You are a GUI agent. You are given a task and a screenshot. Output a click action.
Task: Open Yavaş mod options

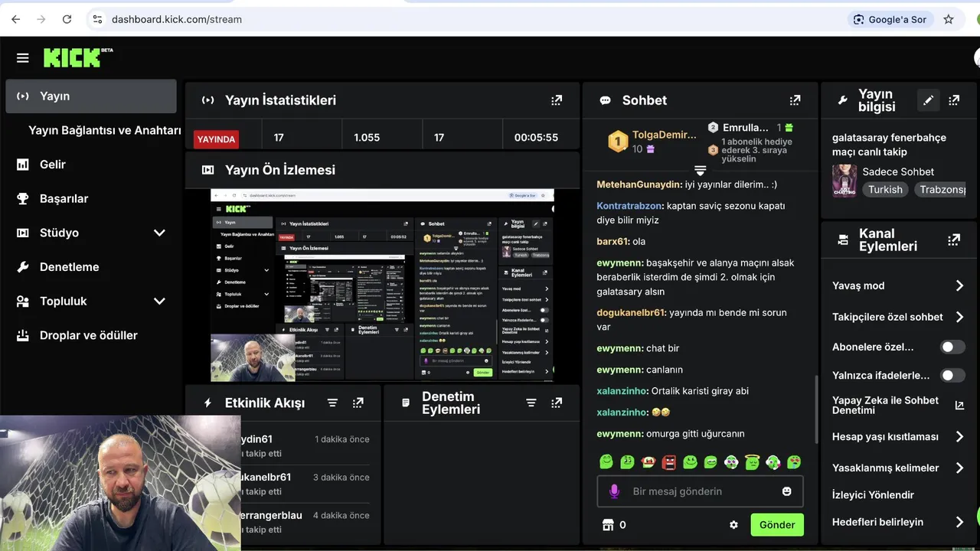coord(898,285)
